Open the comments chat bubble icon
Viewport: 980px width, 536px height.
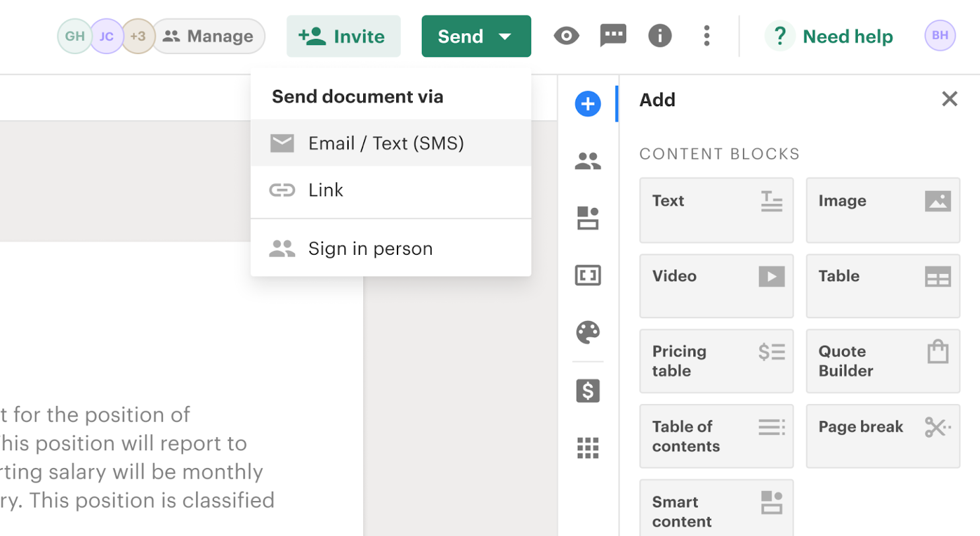click(613, 36)
